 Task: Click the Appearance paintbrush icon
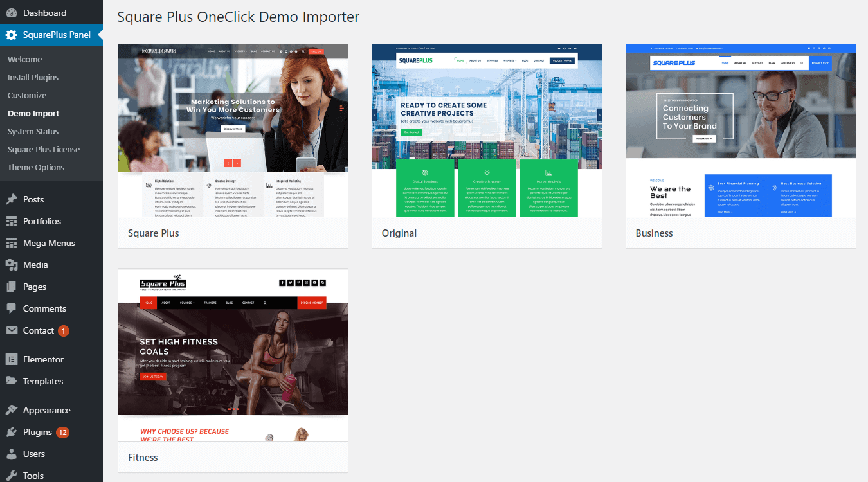(12, 410)
